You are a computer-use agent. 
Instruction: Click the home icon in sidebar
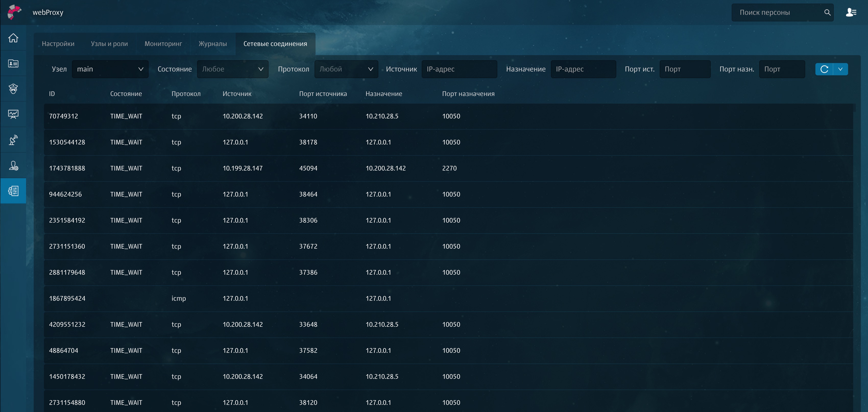(x=13, y=38)
